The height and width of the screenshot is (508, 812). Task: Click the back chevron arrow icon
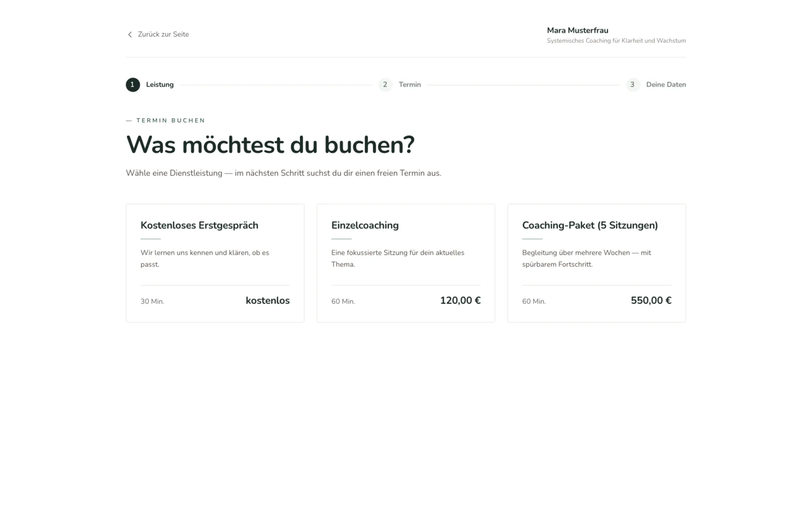(x=130, y=35)
